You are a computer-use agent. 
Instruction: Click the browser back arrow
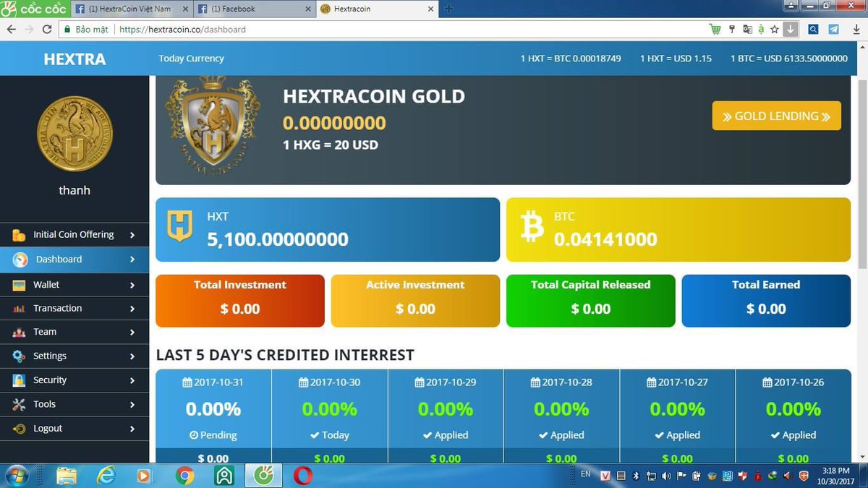point(11,30)
